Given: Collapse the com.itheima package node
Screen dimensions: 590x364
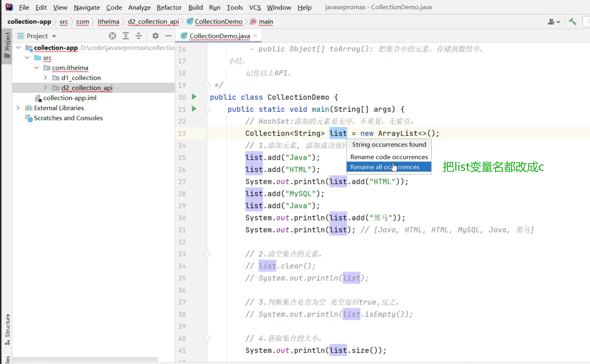Looking at the screenshot, I should (36, 68).
